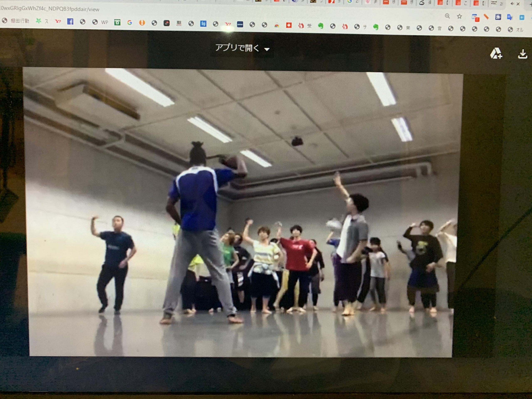This screenshot has width=532, height=399.
Task: Open the Facebook bookmark
Action: pyautogui.click(x=70, y=21)
